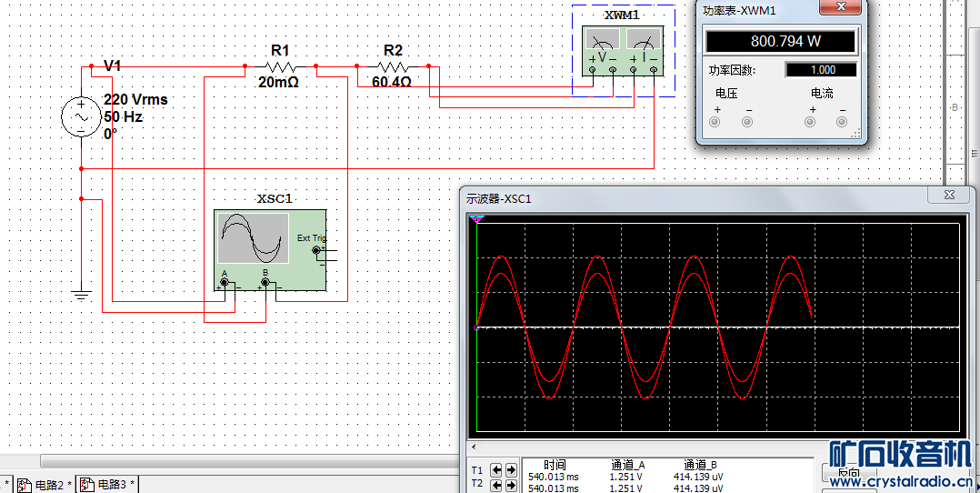Click the ground symbol below V1

click(81, 293)
